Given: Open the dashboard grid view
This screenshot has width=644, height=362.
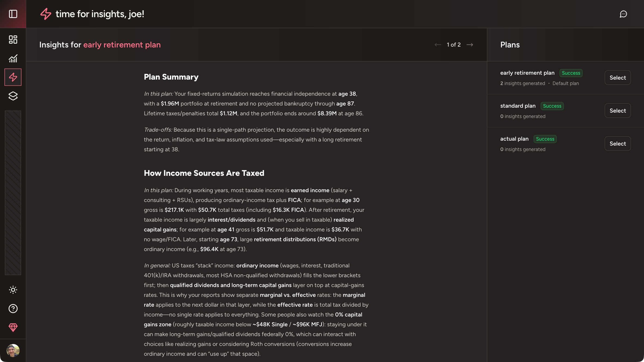Looking at the screenshot, I should point(13,40).
